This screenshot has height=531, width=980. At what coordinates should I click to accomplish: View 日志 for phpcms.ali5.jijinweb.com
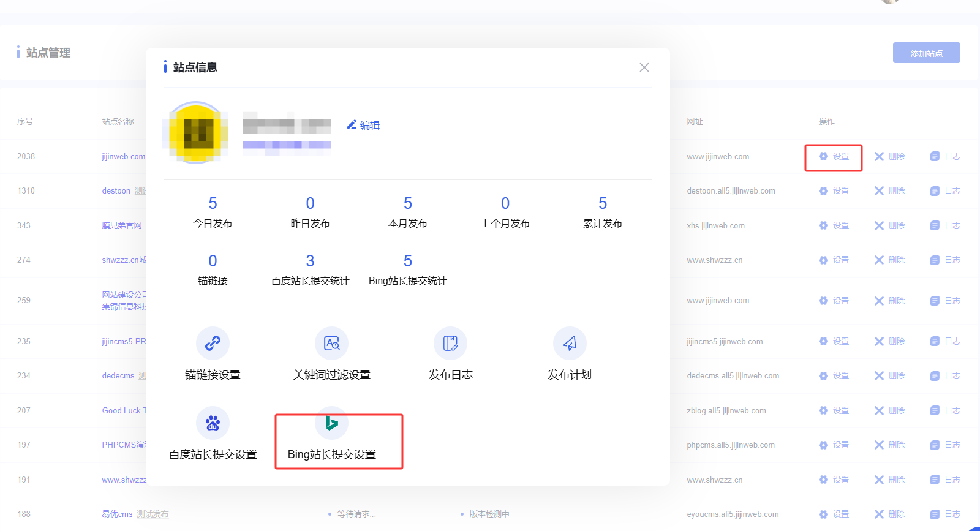(x=945, y=445)
